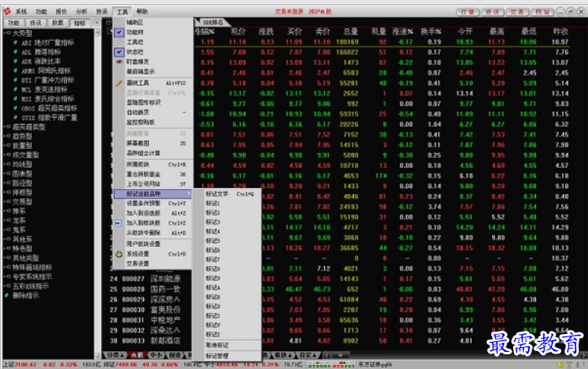Click the 中小 tab at the bottom

[156, 355]
